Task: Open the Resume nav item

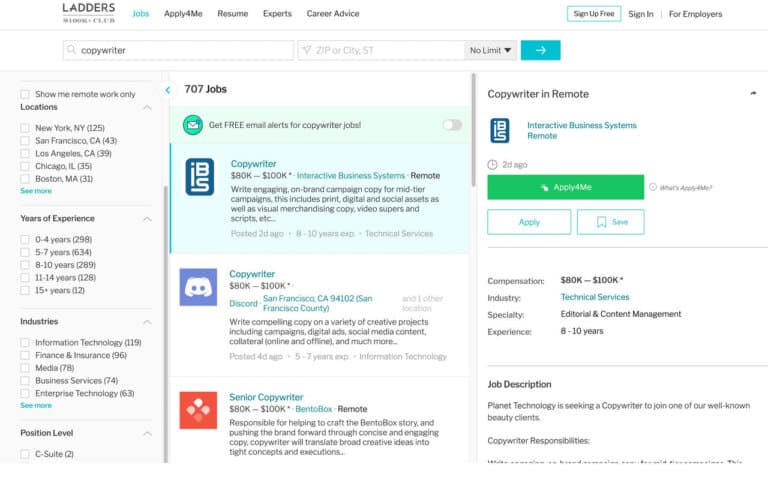Action: pos(233,14)
